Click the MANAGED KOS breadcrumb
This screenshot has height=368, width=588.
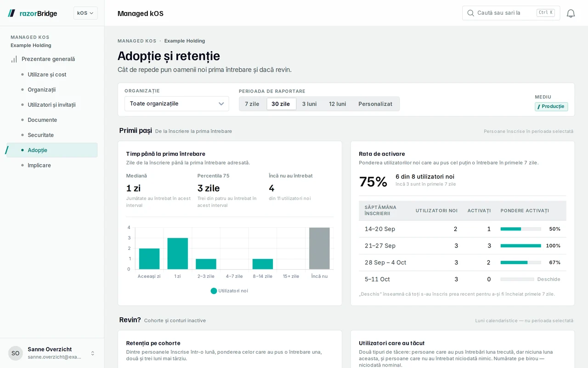click(x=137, y=41)
